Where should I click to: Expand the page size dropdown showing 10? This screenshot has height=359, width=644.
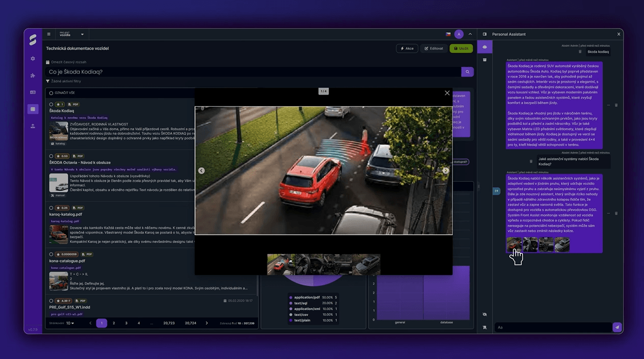pos(70,323)
